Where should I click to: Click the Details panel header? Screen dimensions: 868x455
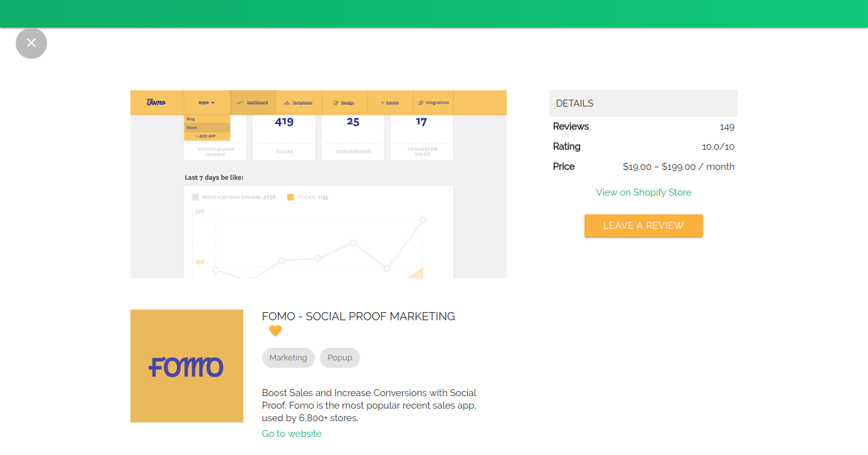coord(643,103)
